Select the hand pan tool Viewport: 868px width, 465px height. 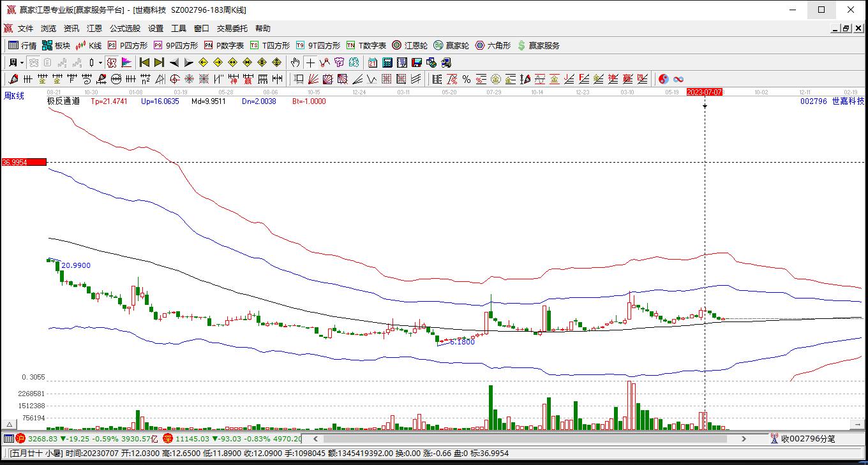point(295,63)
